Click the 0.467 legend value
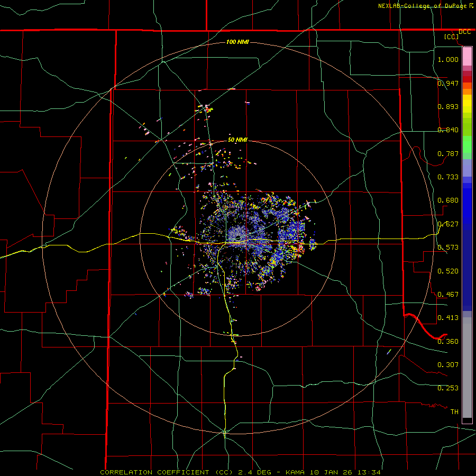This screenshot has height=476, width=476. [x=448, y=294]
